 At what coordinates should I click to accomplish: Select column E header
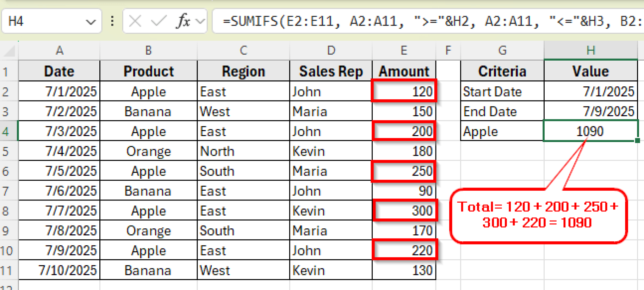404,51
